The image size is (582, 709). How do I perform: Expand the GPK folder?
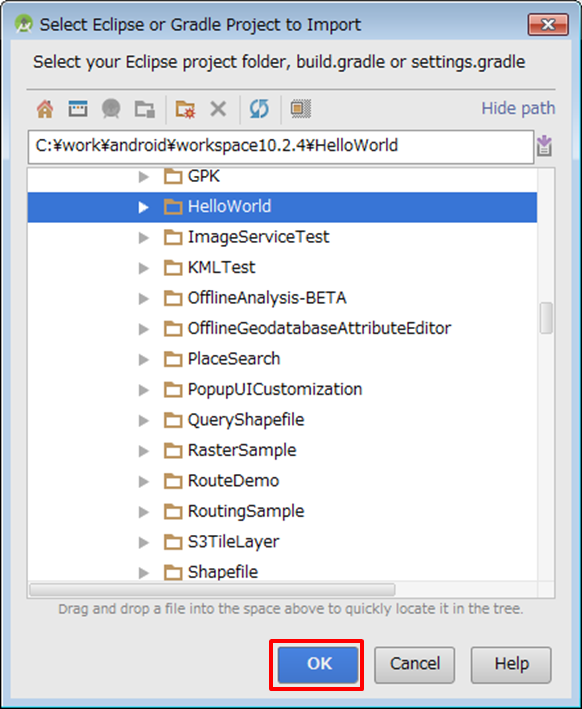click(x=143, y=176)
